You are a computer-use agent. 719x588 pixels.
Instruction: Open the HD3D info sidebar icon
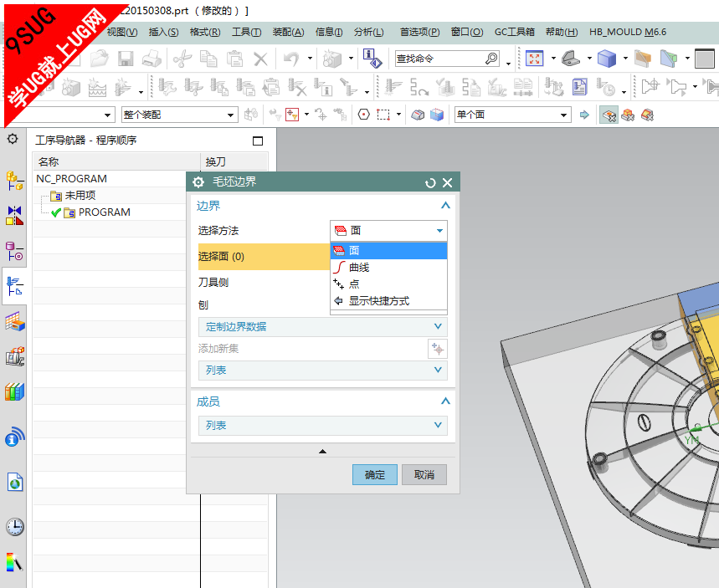coord(15,437)
